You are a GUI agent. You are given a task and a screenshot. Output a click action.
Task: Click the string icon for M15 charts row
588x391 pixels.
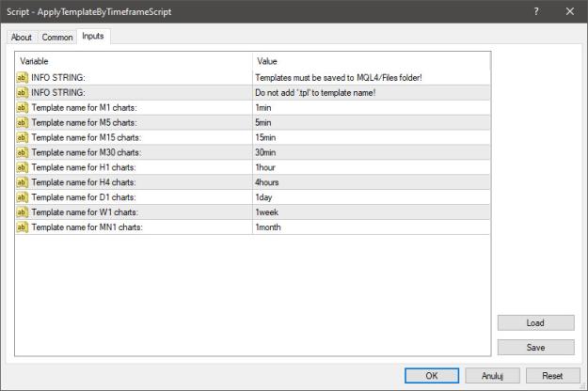coord(23,137)
